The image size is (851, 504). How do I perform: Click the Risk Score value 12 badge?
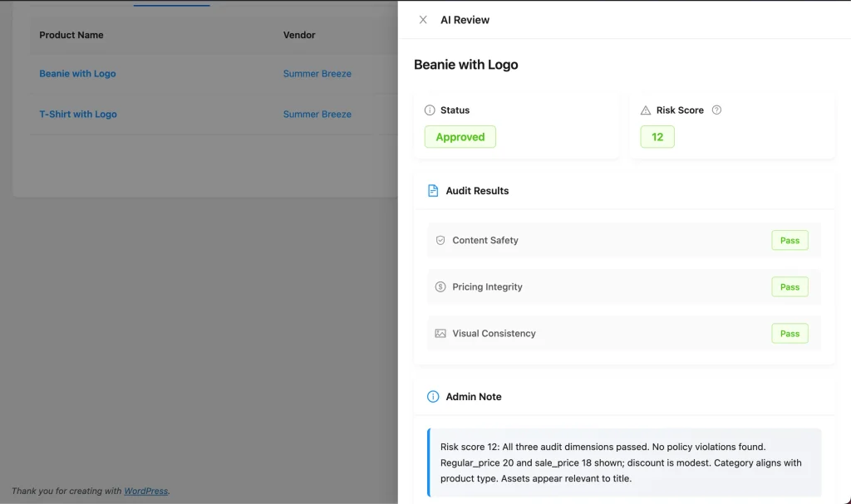[x=657, y=137]
